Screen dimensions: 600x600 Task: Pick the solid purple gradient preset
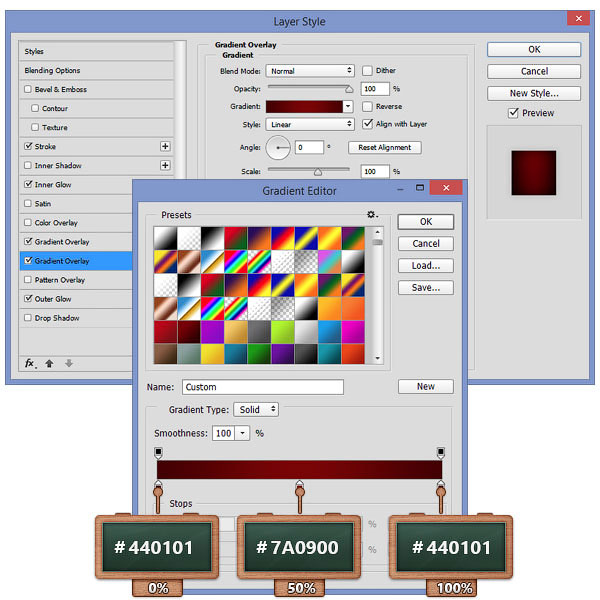(212, 332)
